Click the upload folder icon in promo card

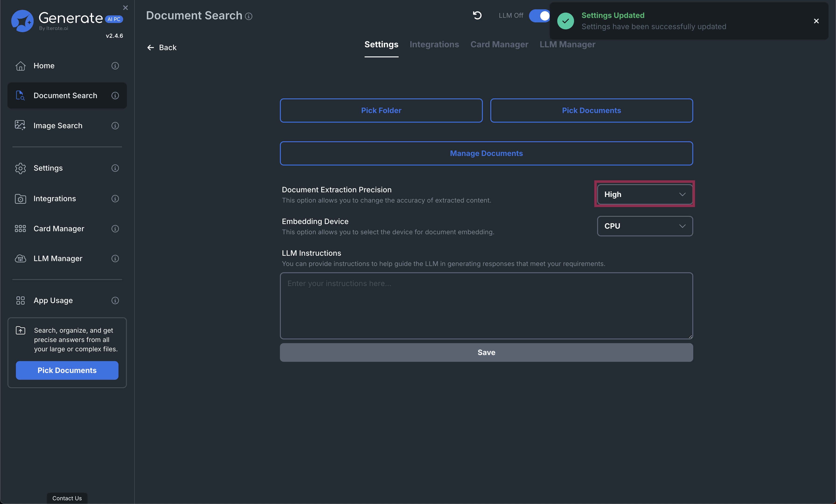[x=20, y=330]
